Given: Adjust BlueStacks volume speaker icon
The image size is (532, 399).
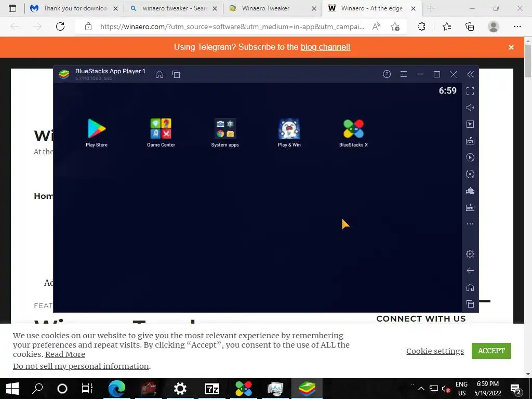Looking at the screenshot, I should tap(470, 108).
